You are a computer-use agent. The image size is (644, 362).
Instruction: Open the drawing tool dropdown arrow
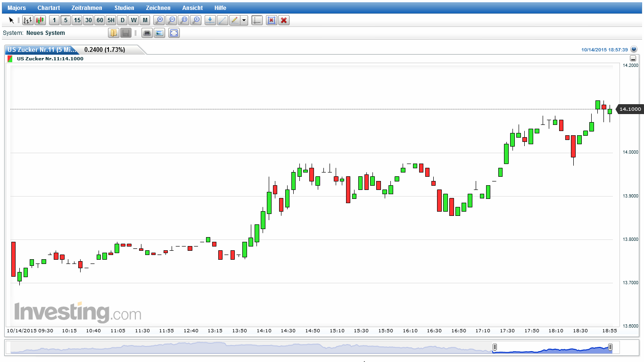point(244,20)
